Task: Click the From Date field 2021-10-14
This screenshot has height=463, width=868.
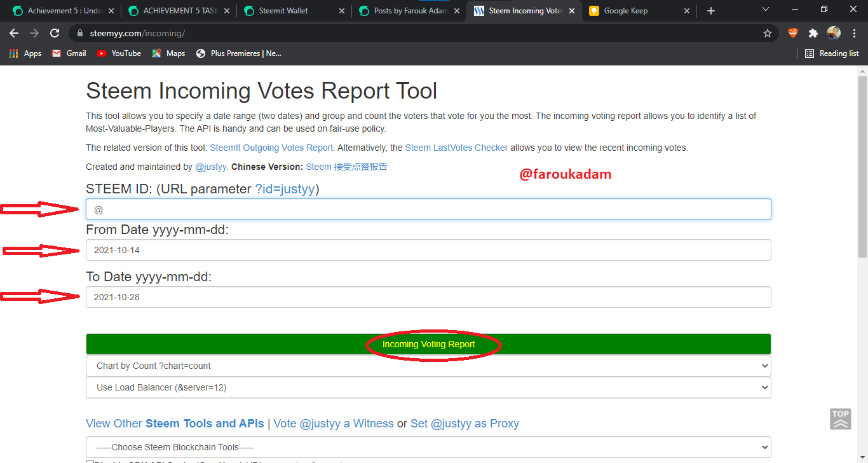Action: tap(428, 250)
